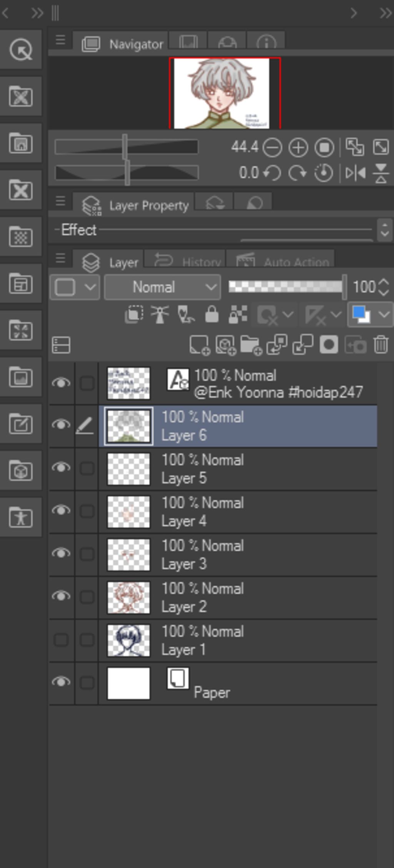Zoom out in the Navigator
The width and height of the screenshot is (394, 868).
tap(272, 148)
